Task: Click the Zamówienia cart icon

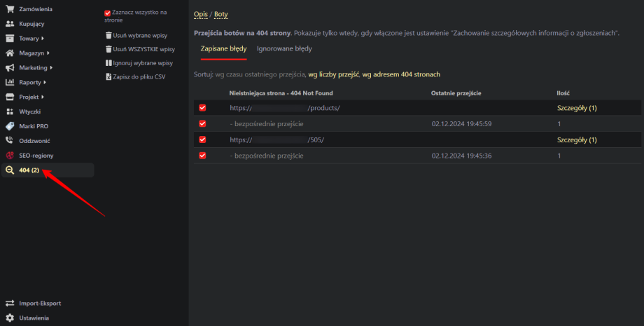Action: click(10, 9)
